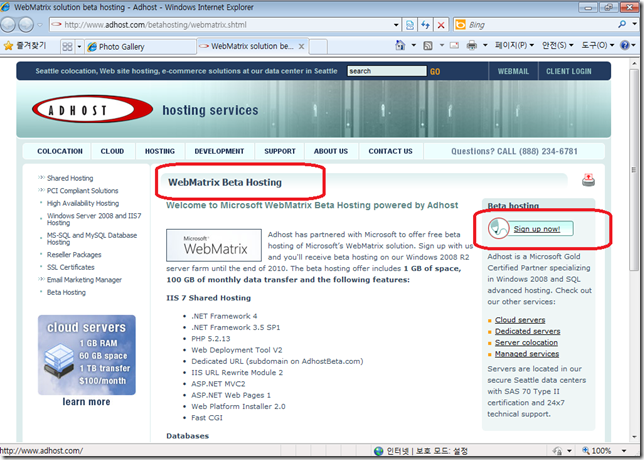Expand the feeds dropdown arrow
This screenshot has height=460, width=644.
pyautogui.click(x=442, y=45)
